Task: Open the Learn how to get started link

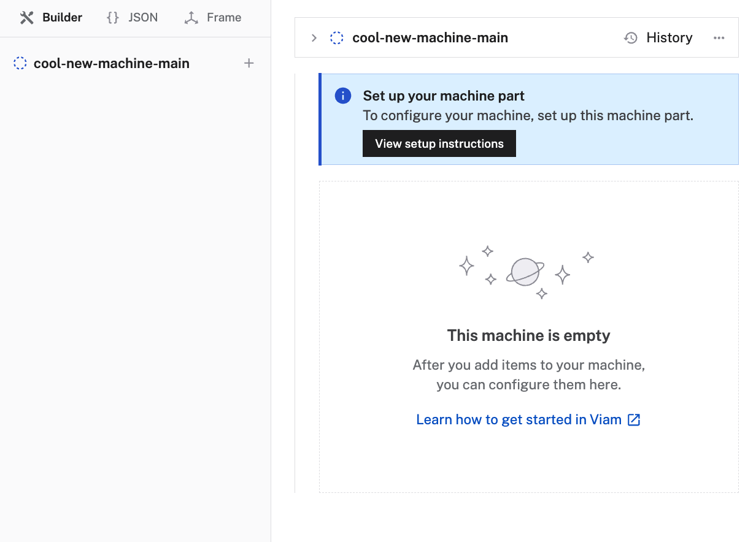Action: click(519, 419)
